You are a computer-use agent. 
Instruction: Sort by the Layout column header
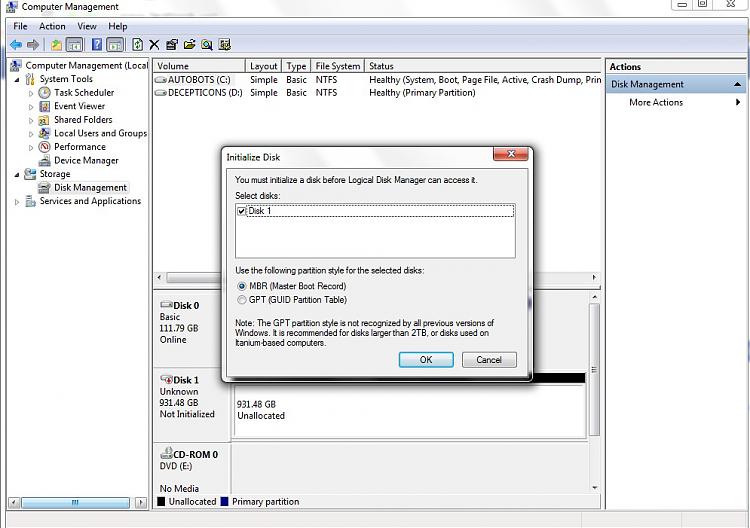[x=263, y=66]
